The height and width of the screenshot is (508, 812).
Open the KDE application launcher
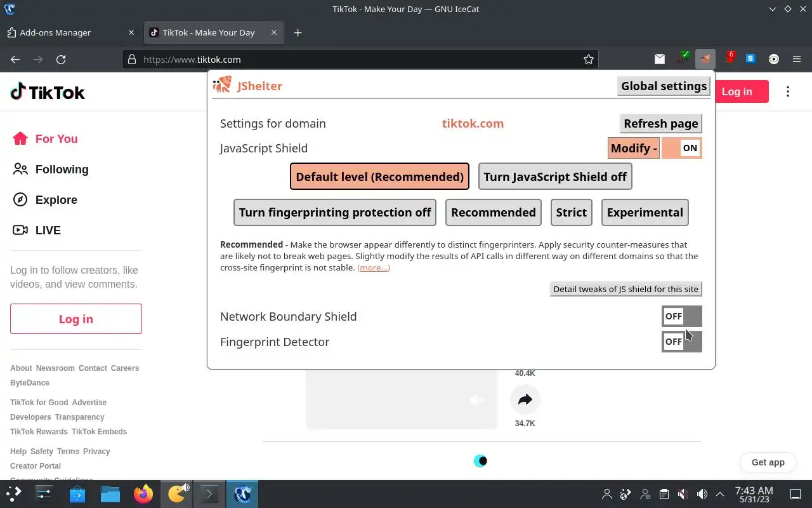coord(14,493)
